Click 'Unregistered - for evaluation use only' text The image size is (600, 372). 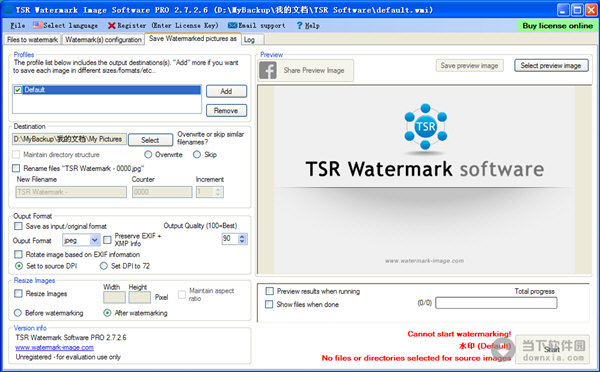68,357
